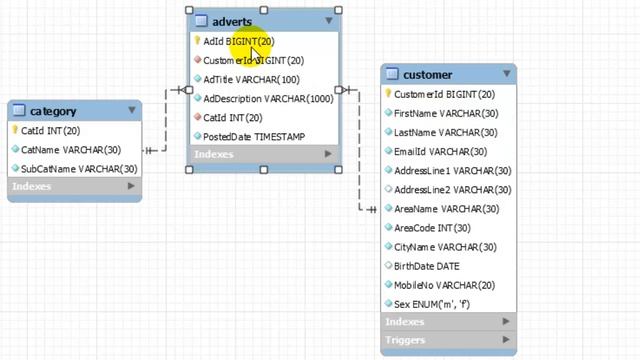Select the SubCatName VARCHAR(30) column
Image resolution: width=640 pixels, height=360 pixels.
[79, 169]
